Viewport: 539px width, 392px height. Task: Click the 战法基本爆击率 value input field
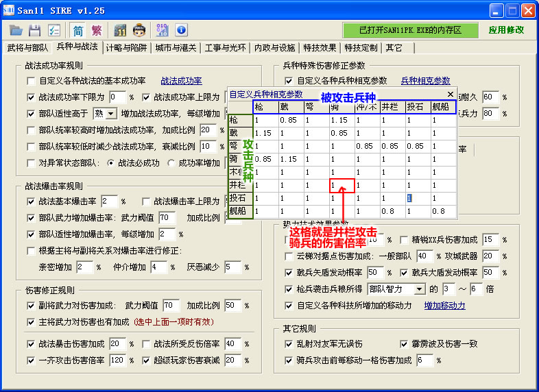[109, 201]
